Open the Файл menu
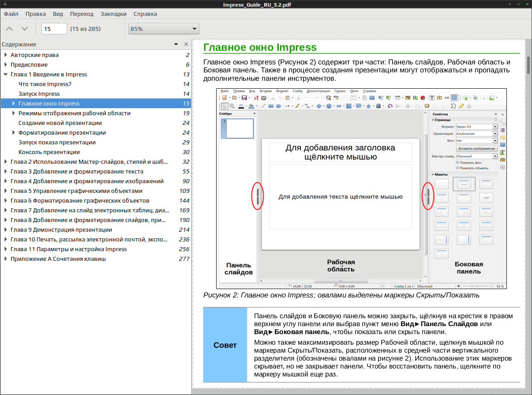The width and height of the screenshot is (532, 395). [x=11, y=14]
